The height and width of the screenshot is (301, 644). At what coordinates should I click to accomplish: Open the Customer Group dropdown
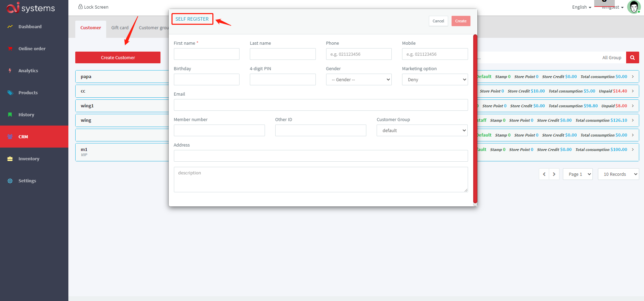coord(422,130)
